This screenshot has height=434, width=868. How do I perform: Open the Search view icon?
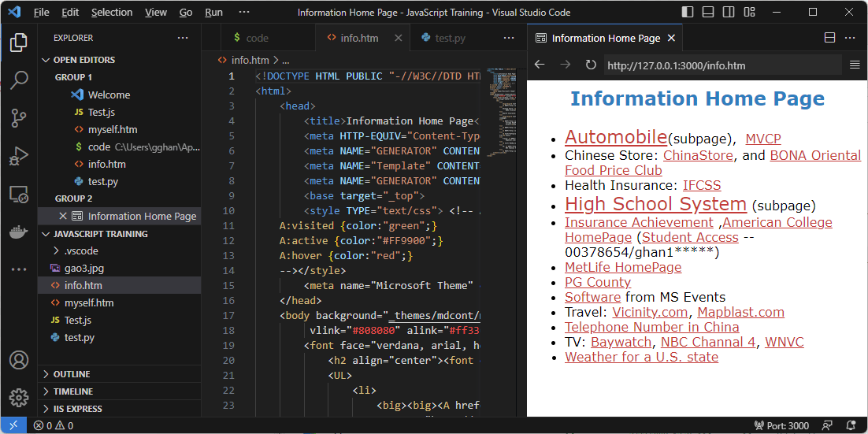click(x=19, y=80)
